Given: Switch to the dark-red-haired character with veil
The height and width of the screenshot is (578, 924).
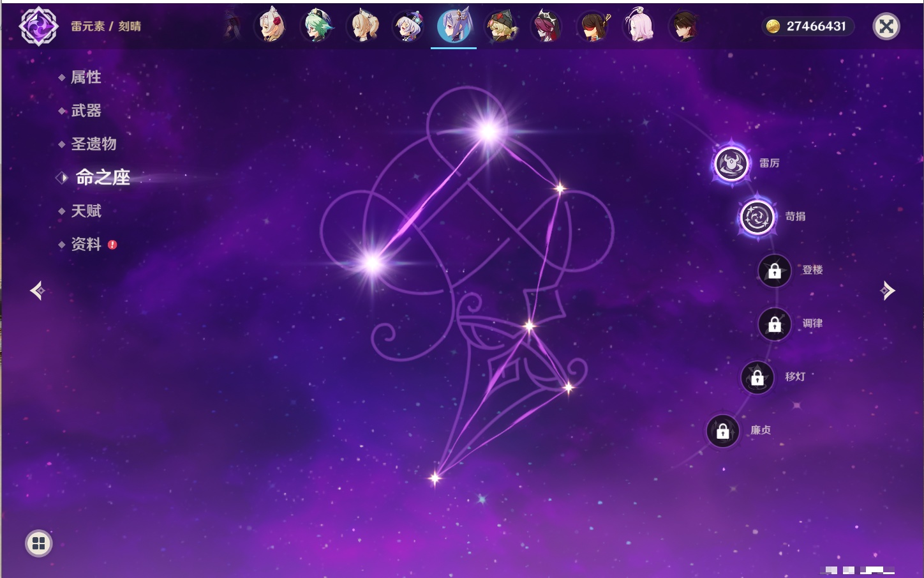Looking at the screenshot, I should (x=546, y=26).
